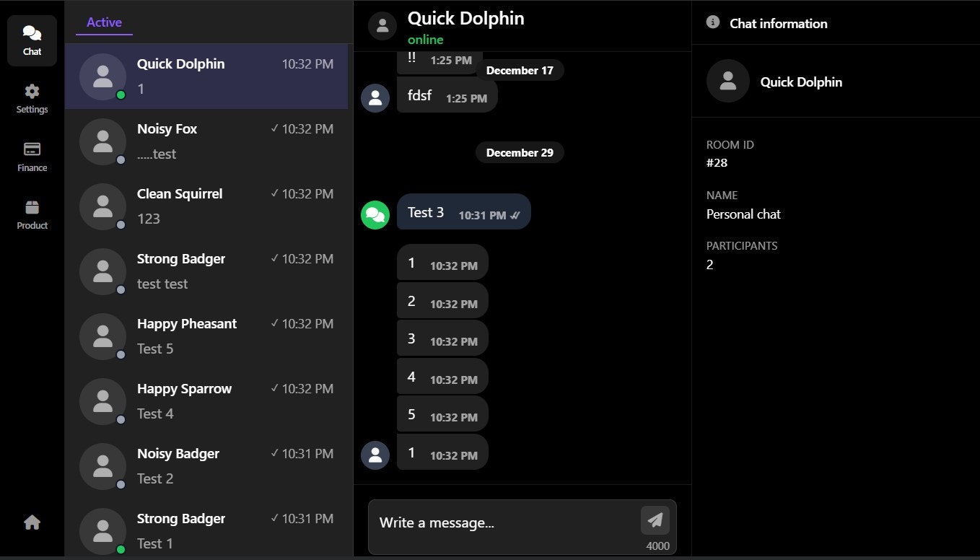Viewport: 980px width, 560px height.
Task: Click the Home icon at sidebar bottom
Action: (x=32, y=522)
